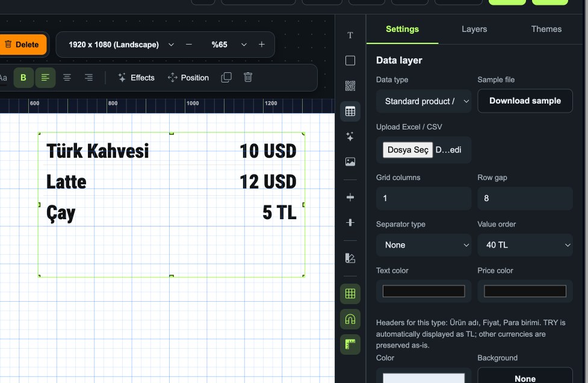Toggle the ruler display
Viewport: 588px width, 383px height.
tap(350, 344)
